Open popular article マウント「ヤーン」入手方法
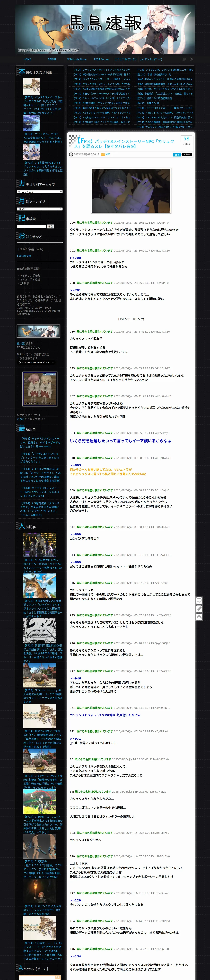This screenshot has height=980, width=210. (43, 696)
